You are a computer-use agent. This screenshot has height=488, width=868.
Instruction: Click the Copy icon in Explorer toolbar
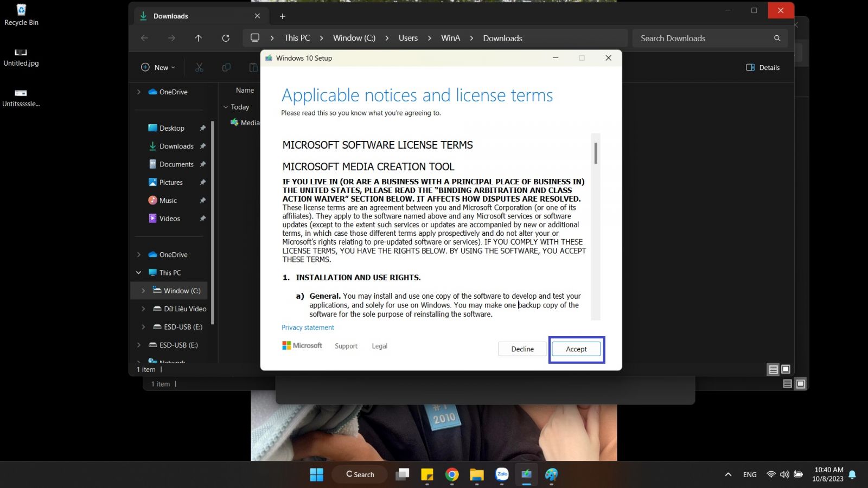226,67
